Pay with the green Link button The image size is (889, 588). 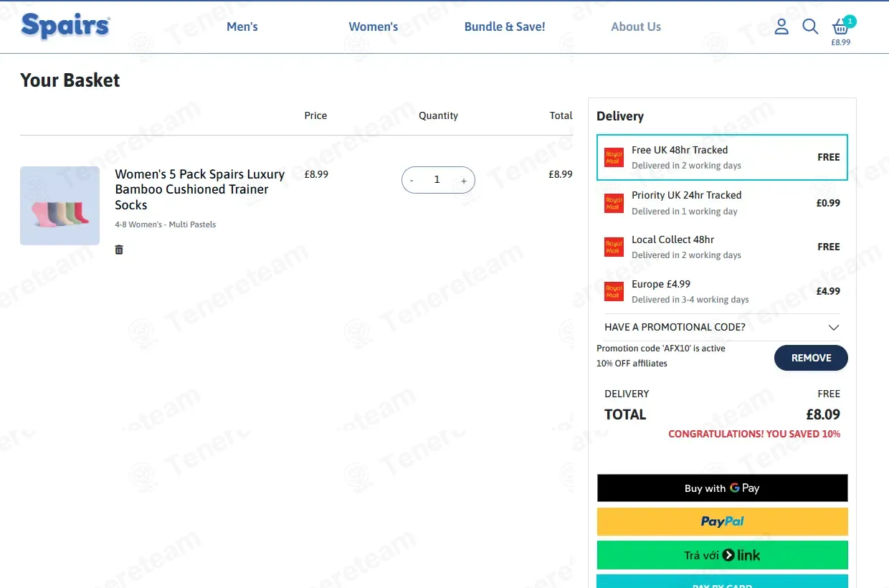click(722, 555)
